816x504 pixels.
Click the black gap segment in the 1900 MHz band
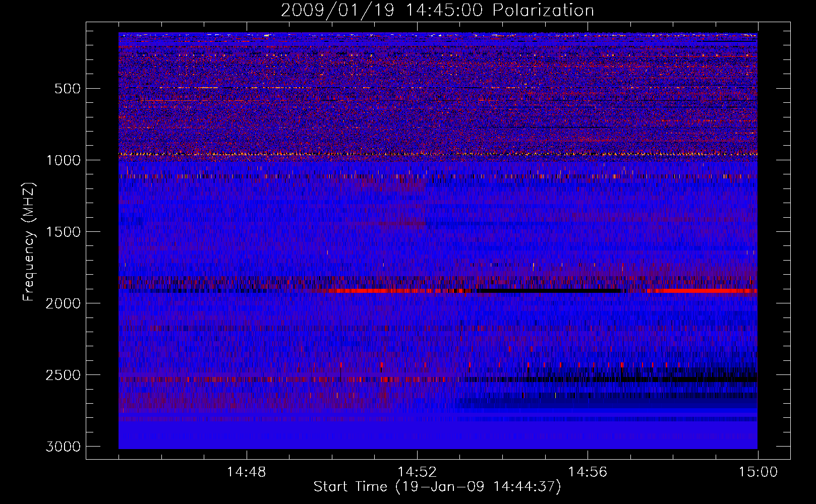pyautogui.click(x=549, y=291)
